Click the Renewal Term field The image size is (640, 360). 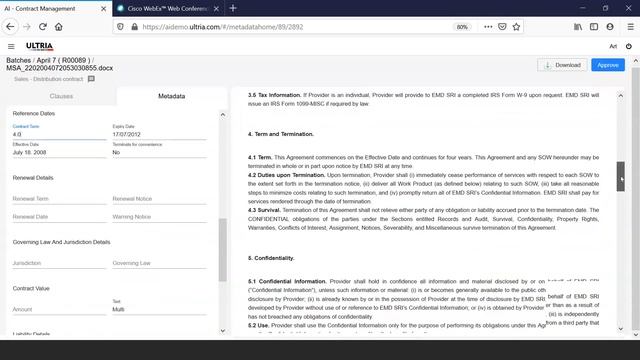click(x=59, y=199)
